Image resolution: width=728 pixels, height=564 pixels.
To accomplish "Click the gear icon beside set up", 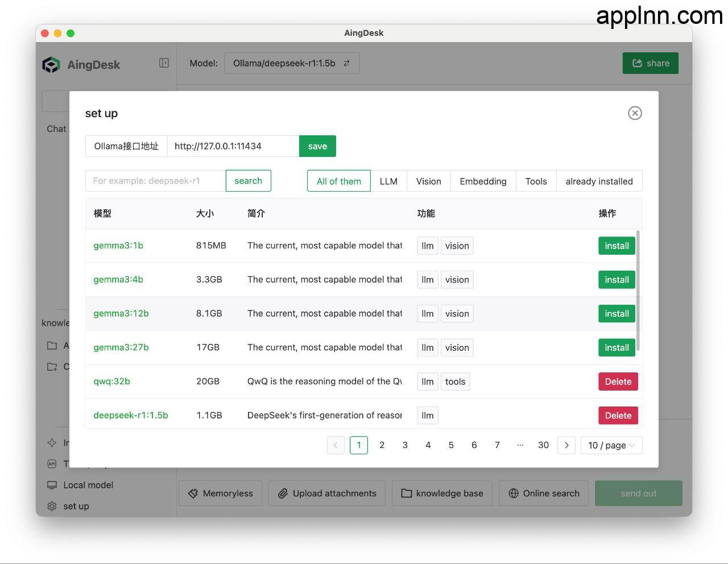I will [52, 506].
